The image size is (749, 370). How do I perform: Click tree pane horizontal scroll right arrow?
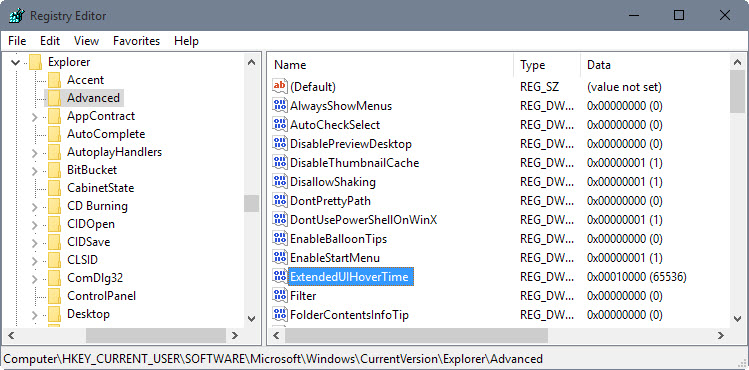click(x=235, y=336)
